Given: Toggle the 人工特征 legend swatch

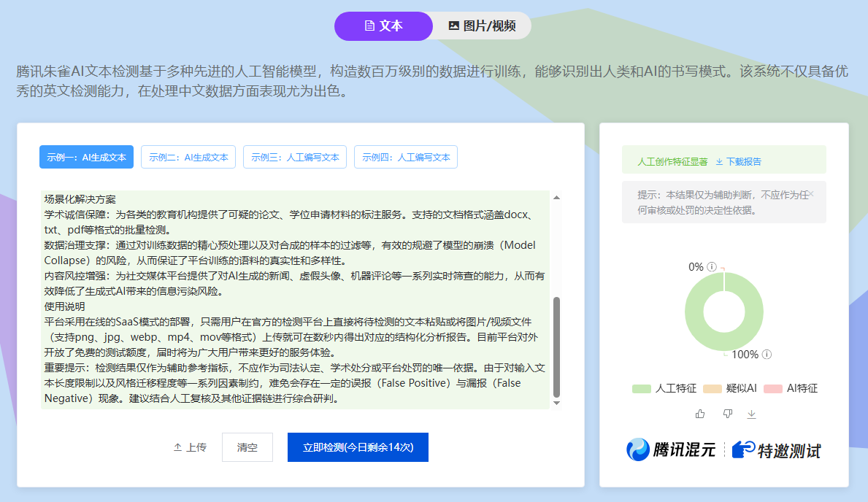Looking at the screenshot, I should point(642,388).
